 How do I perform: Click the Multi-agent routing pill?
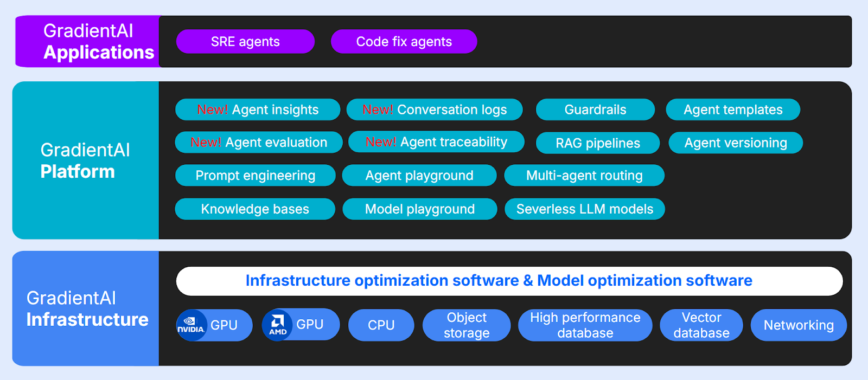(584, 176)
